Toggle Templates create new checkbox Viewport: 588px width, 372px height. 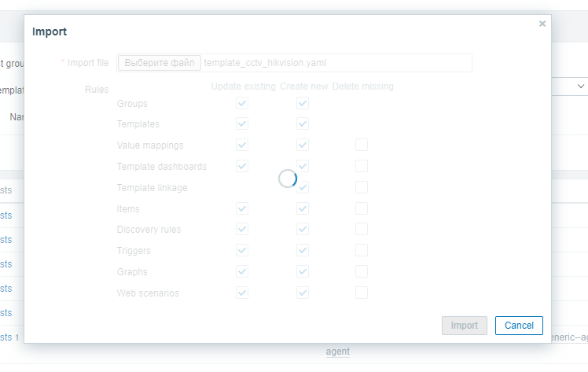pos(303,123)
